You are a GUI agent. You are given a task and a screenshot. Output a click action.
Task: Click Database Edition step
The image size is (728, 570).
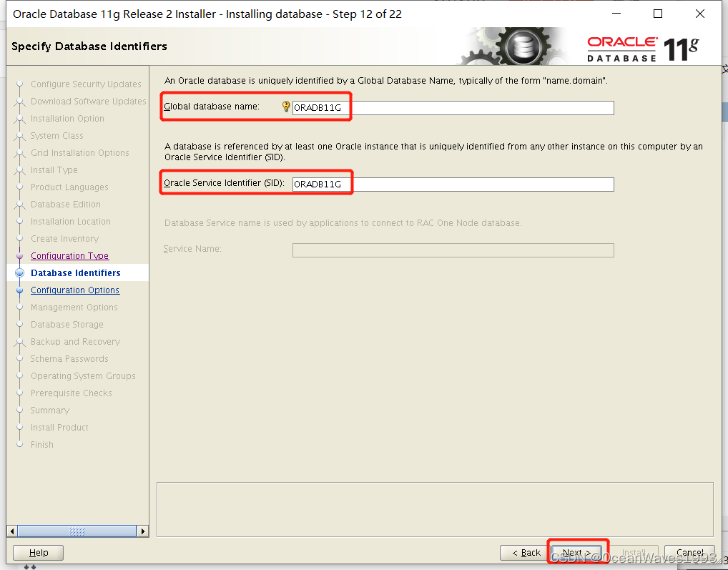(66, 205)
